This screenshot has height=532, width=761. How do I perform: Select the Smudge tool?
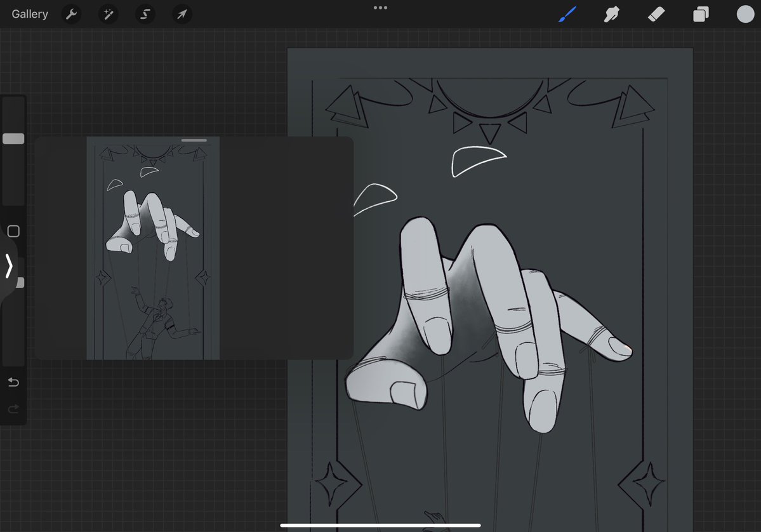611,14
